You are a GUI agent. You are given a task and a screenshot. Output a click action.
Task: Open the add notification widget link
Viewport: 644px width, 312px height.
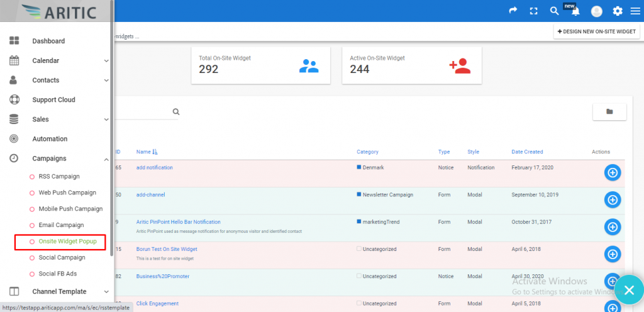pyautogui.click(x=155, y=167)
